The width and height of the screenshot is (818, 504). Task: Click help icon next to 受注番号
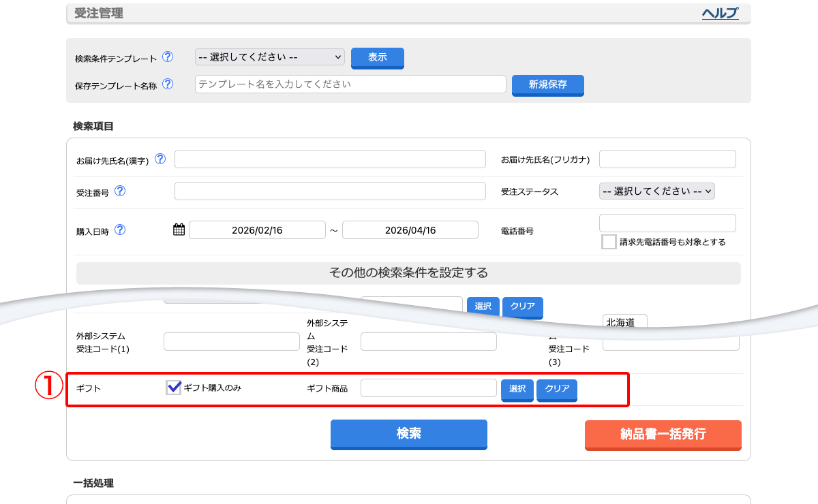120,191
